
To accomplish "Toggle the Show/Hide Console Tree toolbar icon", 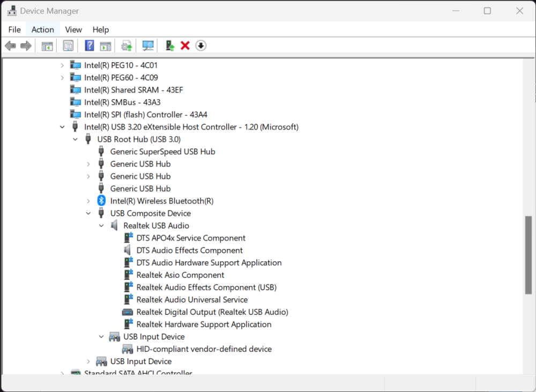I will (x=47, y=46).
